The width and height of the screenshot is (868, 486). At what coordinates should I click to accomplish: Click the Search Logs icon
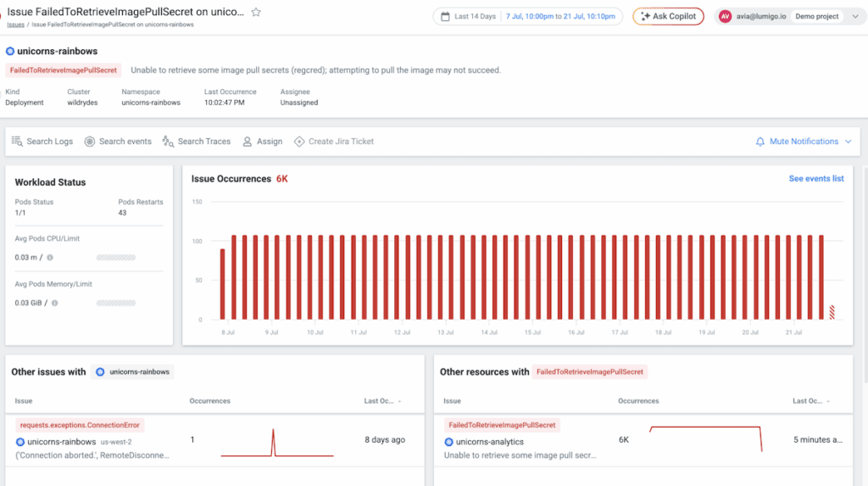17,142
